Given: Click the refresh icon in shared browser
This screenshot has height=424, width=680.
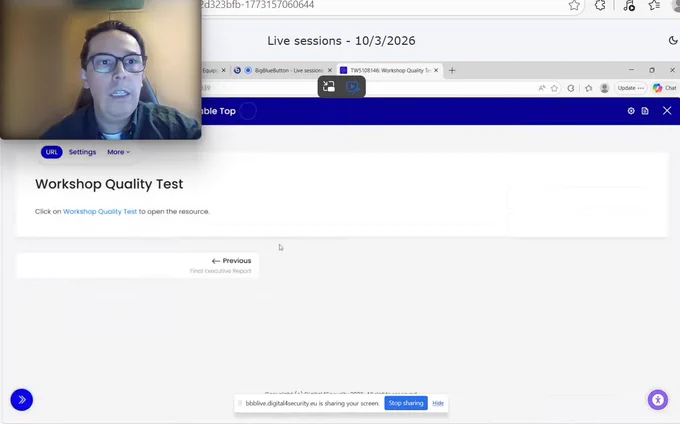Looking at the screenshot, I should coord(571,88).
